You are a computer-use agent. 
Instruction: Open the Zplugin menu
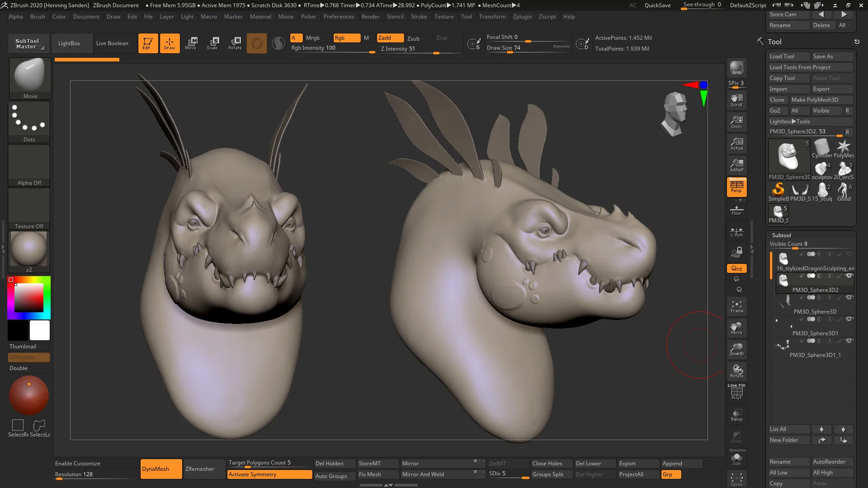point(522,17)
